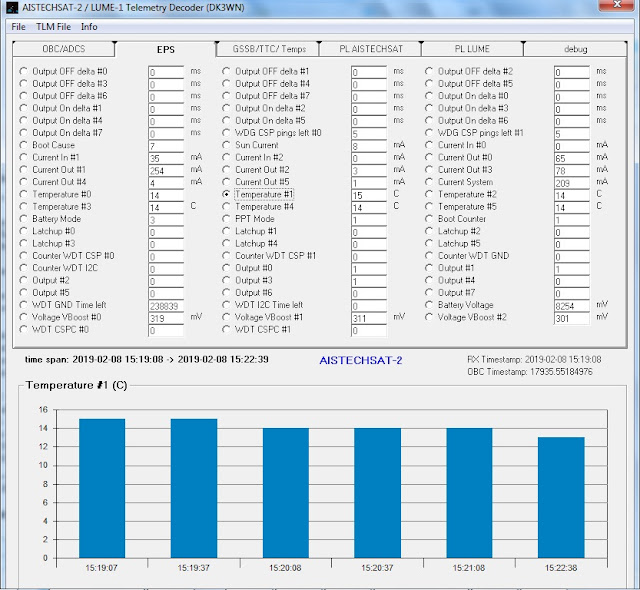Click the Current System value field
Image resolution: width=640 pixels, height=590 pixels.
[x=571, y=183]
